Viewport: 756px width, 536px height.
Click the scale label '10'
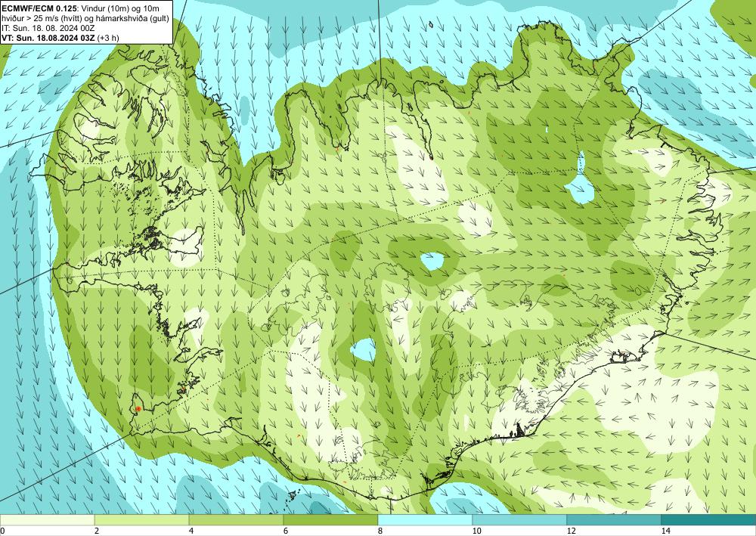tap(477, 531)
